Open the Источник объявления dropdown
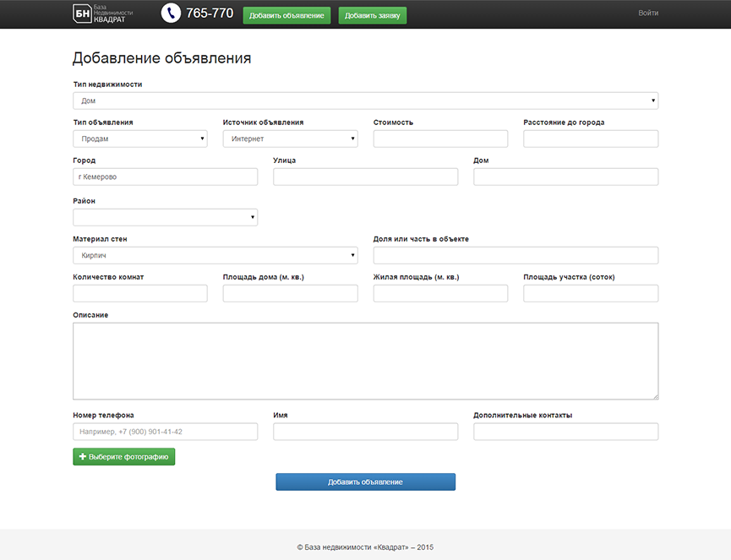 click(290, 139)
